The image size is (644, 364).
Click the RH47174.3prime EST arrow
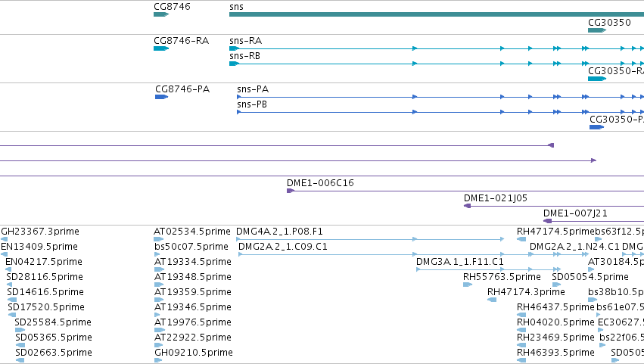pyautogui.click(x=492, y=300)
